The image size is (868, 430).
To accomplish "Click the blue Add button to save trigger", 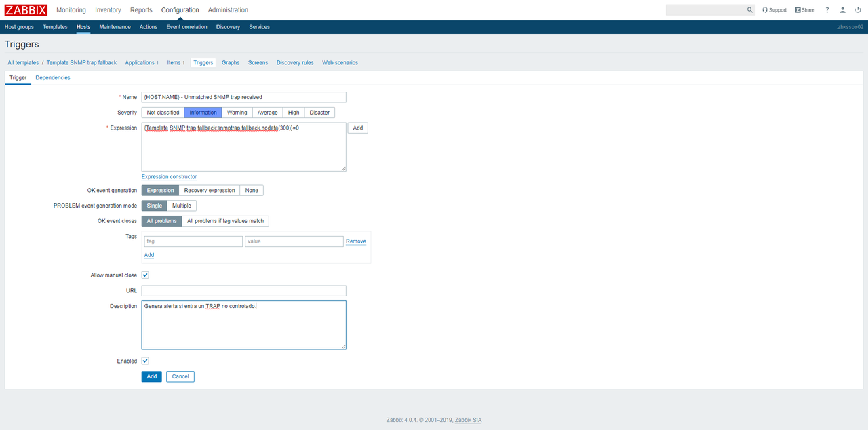I will click(151, 376).
